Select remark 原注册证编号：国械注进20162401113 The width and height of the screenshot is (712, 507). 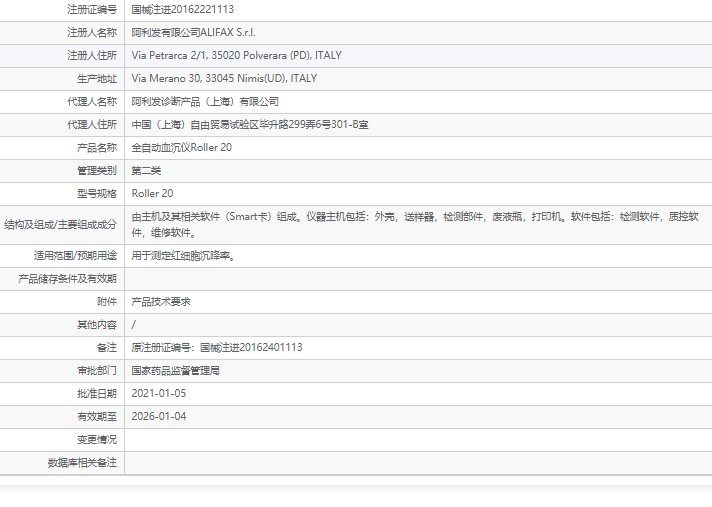[x=217, y=347]
